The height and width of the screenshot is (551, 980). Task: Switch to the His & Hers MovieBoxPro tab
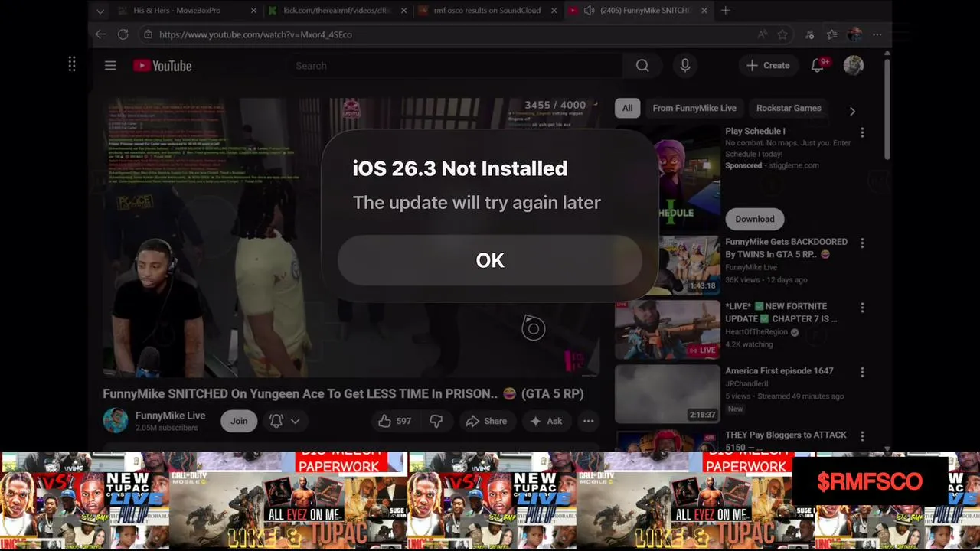pos(177,11)
